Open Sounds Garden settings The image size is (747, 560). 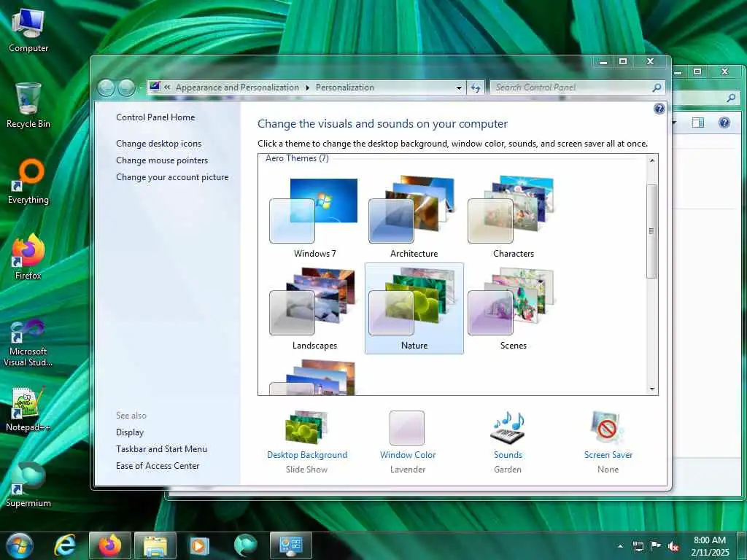click(x=508, y=441)
